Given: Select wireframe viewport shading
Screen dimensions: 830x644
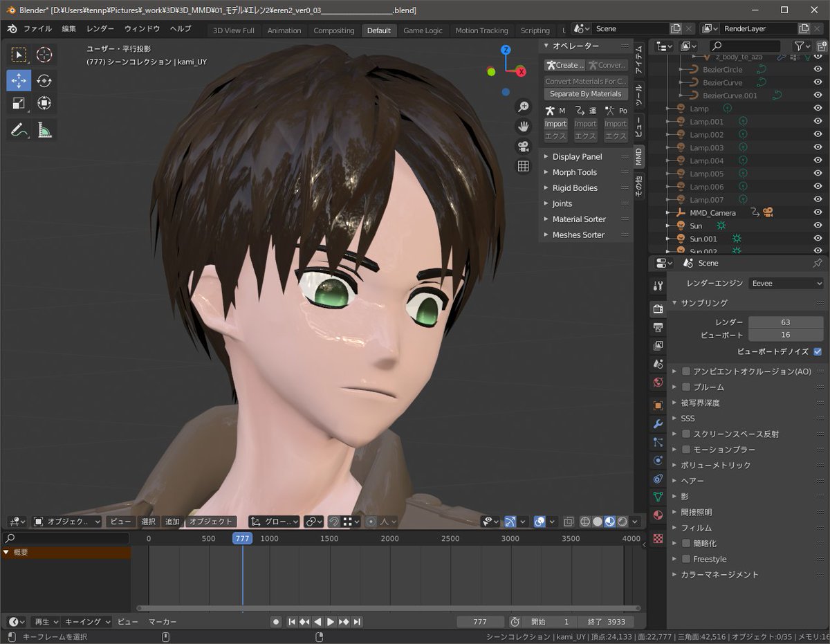Looking at the screenshot, I should pos(585,522).
